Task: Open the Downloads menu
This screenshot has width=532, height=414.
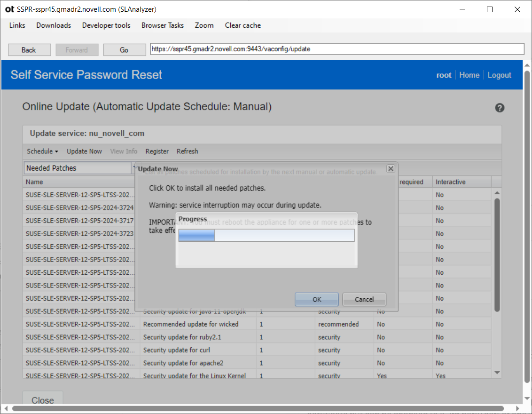Action: coord(53,25)
